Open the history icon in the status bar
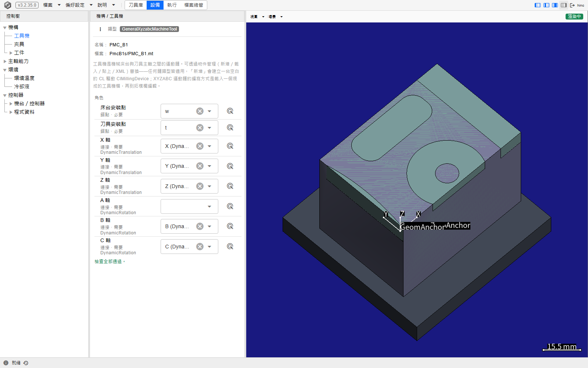This screenshot has height=368, width=588. coord(26,363)
